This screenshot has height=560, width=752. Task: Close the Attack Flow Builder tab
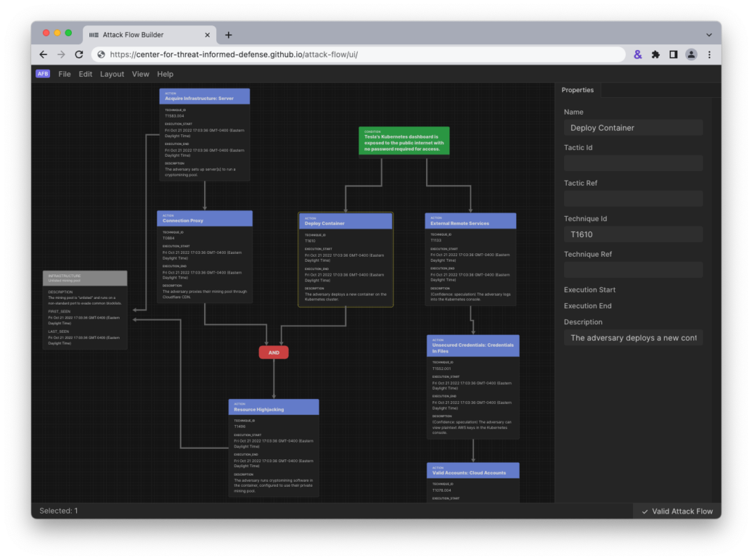[x=207, y=34]
